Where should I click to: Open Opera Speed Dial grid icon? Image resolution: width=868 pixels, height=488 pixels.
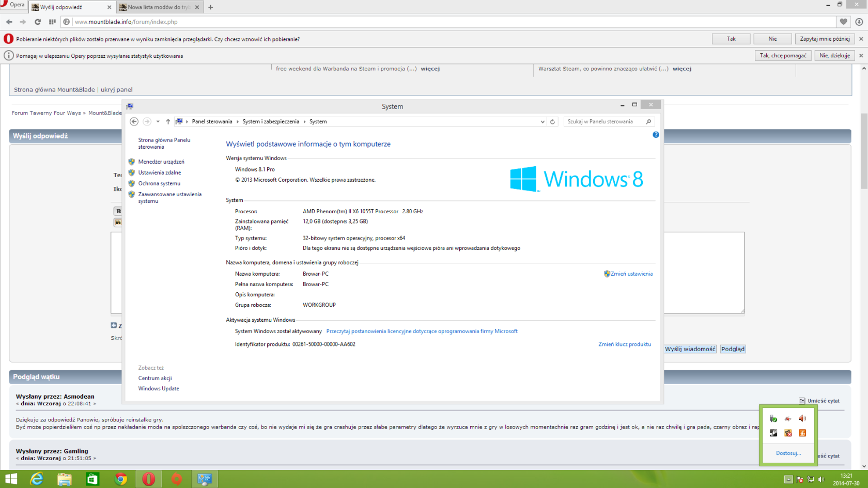[52, 22]
